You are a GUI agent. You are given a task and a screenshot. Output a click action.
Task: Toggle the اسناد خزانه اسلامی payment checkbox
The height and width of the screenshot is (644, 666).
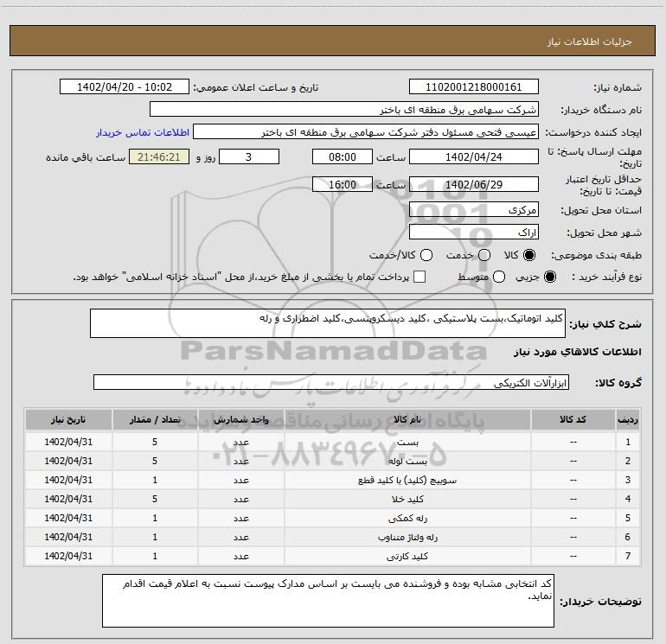click(419, 277)
